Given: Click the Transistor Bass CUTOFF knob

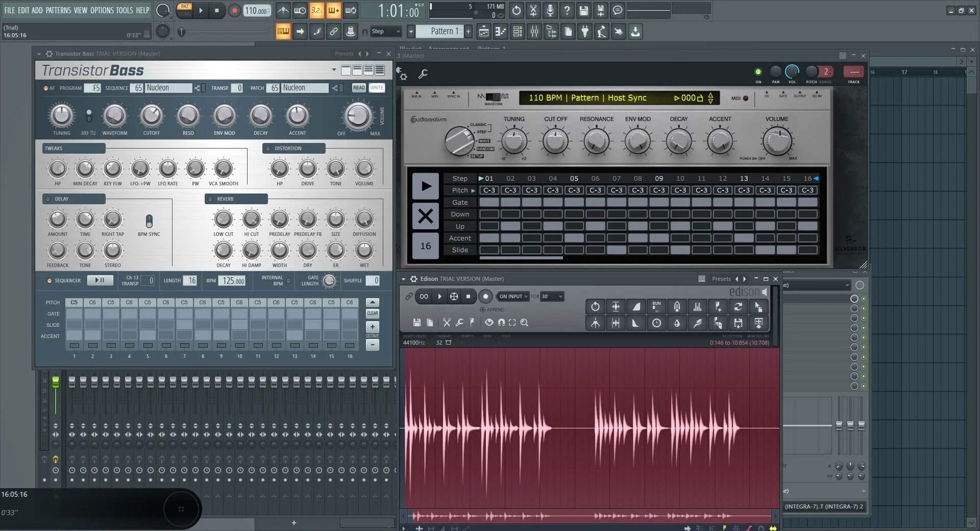Looking at the screenshot, I should (x=152, y=116).
